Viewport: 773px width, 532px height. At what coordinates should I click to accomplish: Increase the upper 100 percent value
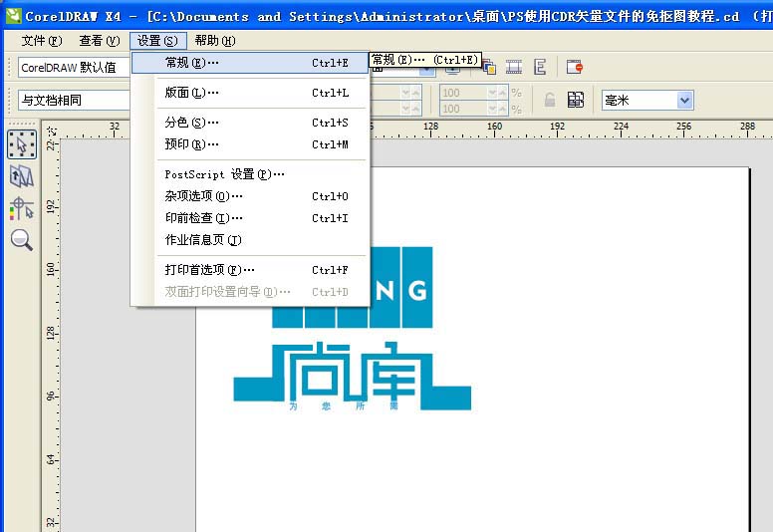pos(502,93)
